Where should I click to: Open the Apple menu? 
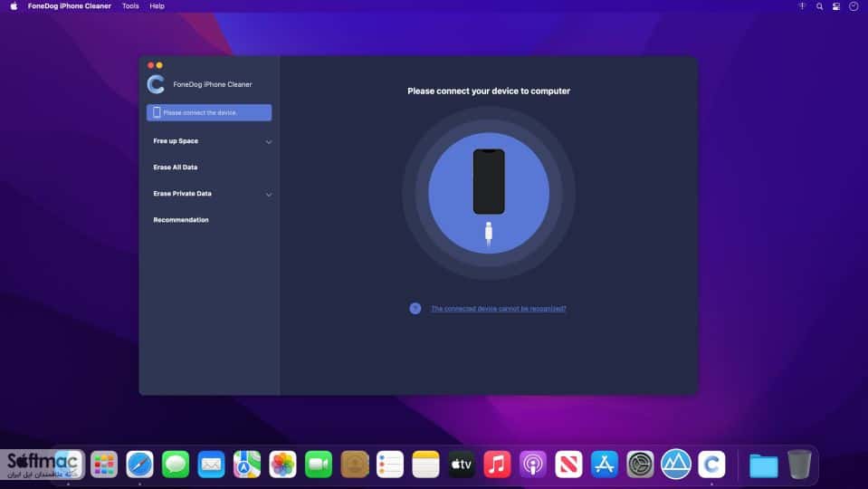pyautogui.click(x=14, y=6)
